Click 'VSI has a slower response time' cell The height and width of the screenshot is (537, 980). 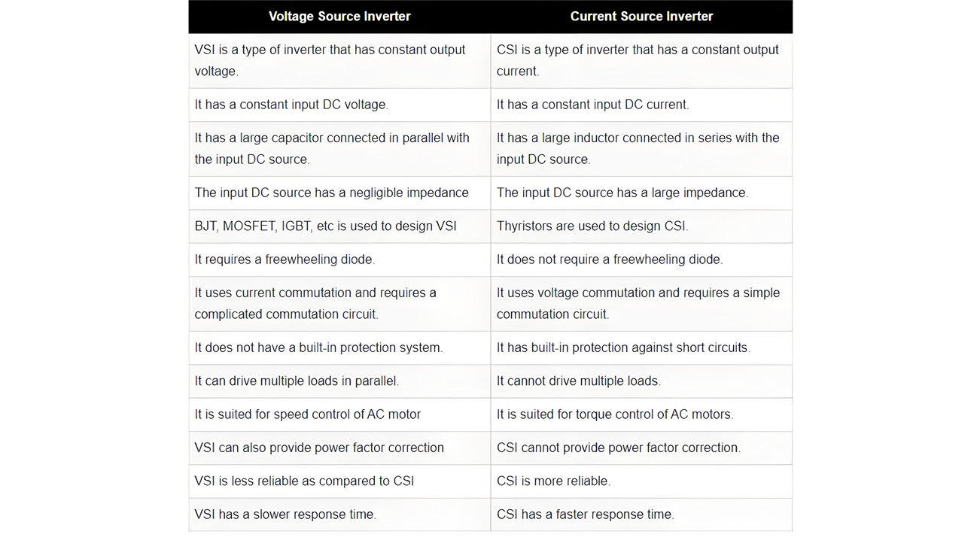click(x=339, y=514)
